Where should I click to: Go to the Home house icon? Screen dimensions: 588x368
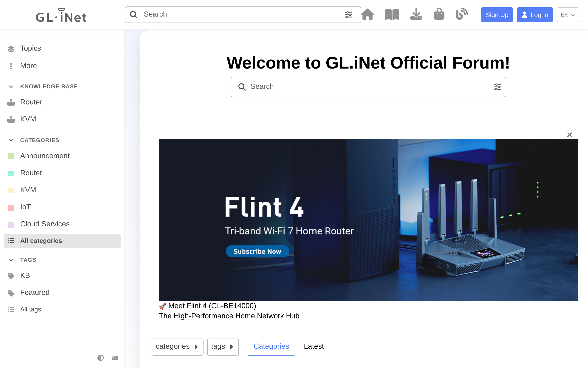pyautogui.click(x=368, y=14)
